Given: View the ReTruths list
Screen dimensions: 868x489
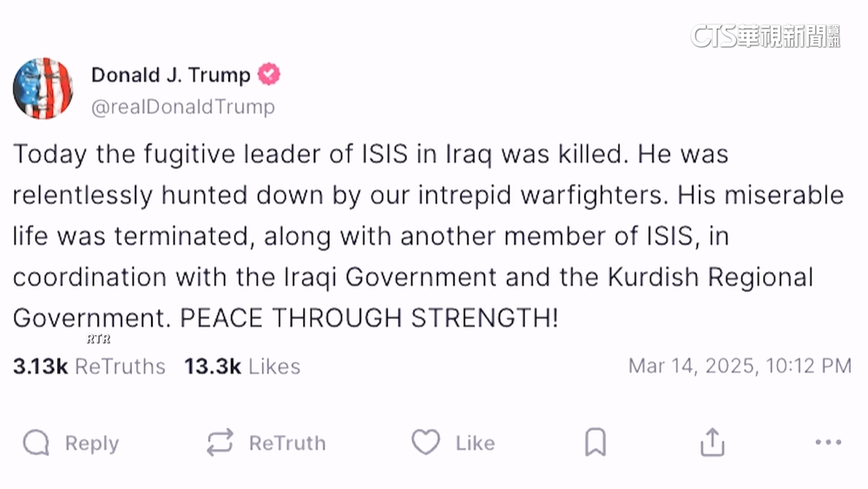Looking at the screenshot, I should (120, 367).
